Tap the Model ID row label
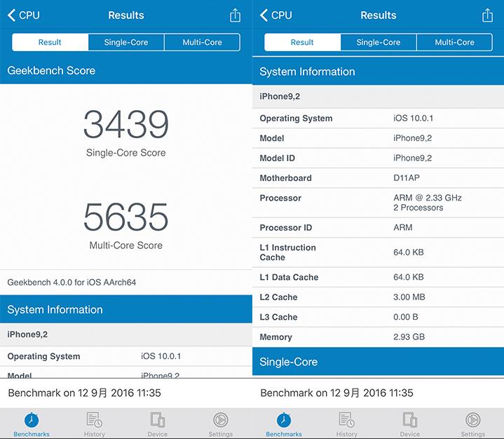This screenshot has width=504, height=439. 278,158
